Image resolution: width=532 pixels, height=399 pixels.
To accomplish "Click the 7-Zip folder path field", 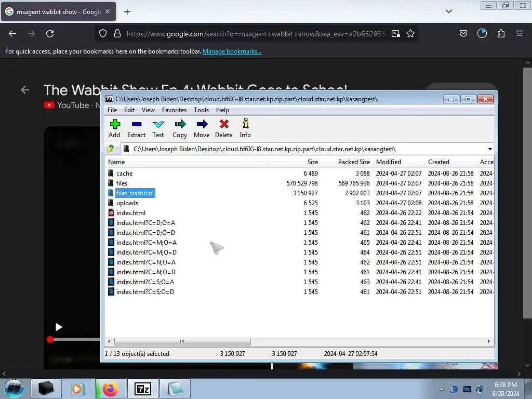I will click(303, 149).
